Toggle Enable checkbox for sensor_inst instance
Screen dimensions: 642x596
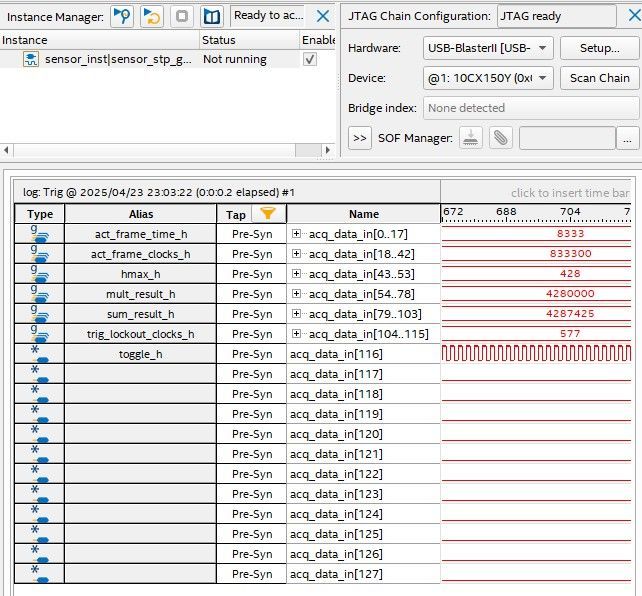(x=310, y=59)
